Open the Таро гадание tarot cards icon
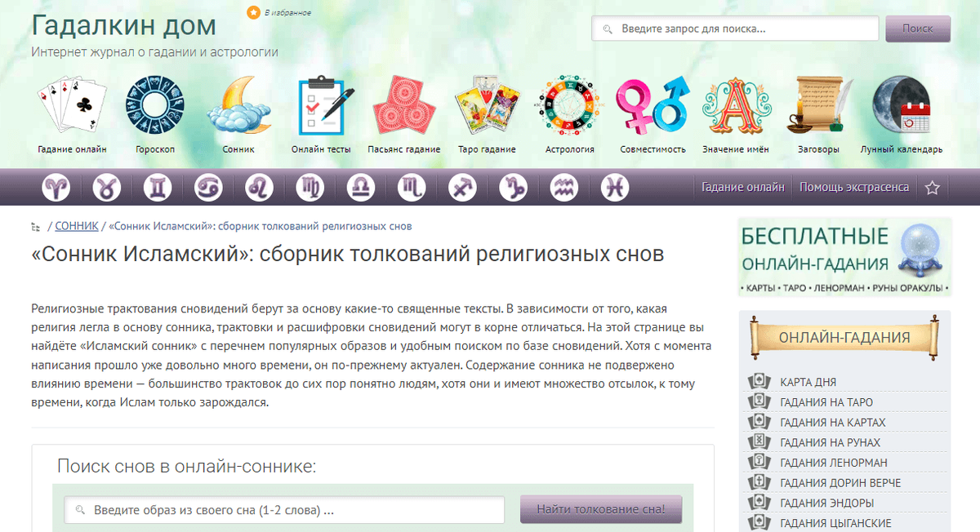This screenshot has width=980, height=532. coord(487,106)
